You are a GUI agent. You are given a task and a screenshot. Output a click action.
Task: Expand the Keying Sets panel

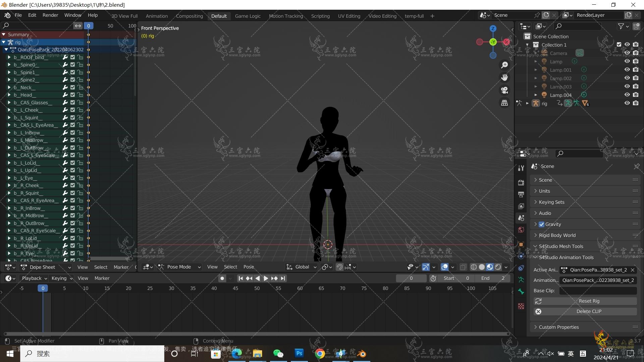tap(585, 202)
